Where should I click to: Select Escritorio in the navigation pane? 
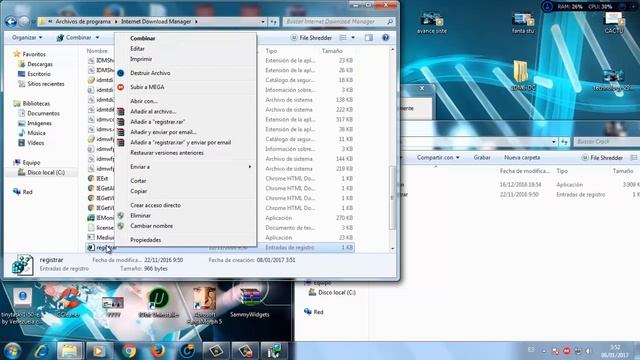tap(39, 74)
